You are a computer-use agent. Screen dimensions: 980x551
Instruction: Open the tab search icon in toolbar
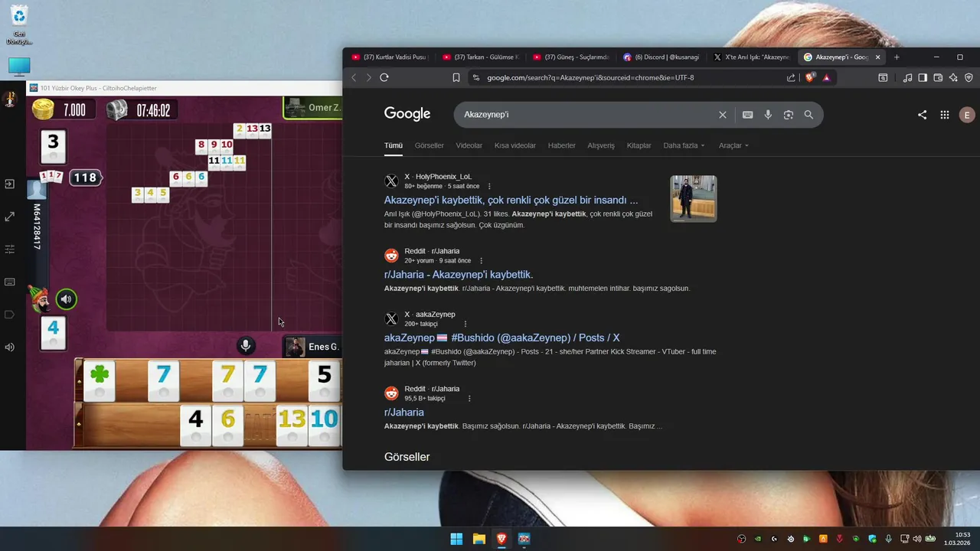tap(883, 77)
